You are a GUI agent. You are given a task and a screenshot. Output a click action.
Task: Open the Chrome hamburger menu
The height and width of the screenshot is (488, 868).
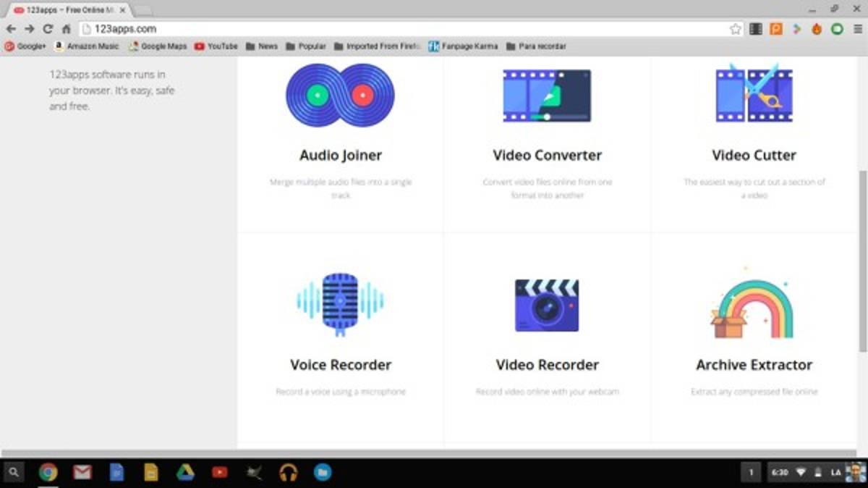tap(857, 29)
